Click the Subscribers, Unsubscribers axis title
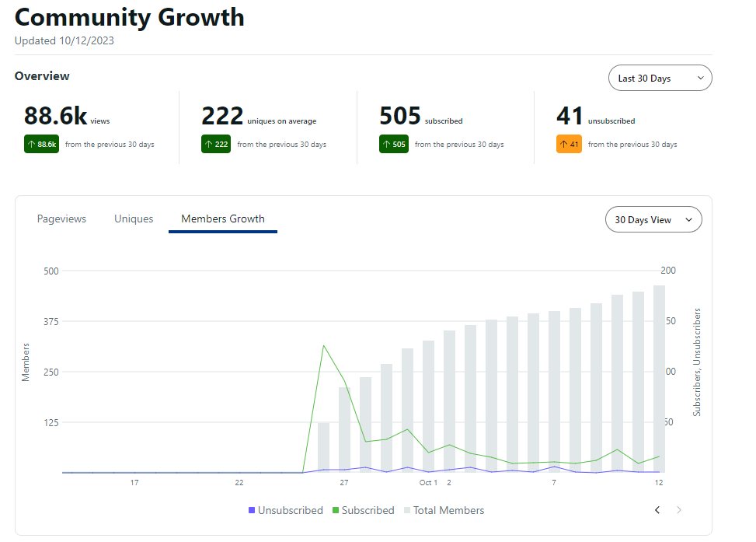The image size is (756, 542). click(697, 362)
